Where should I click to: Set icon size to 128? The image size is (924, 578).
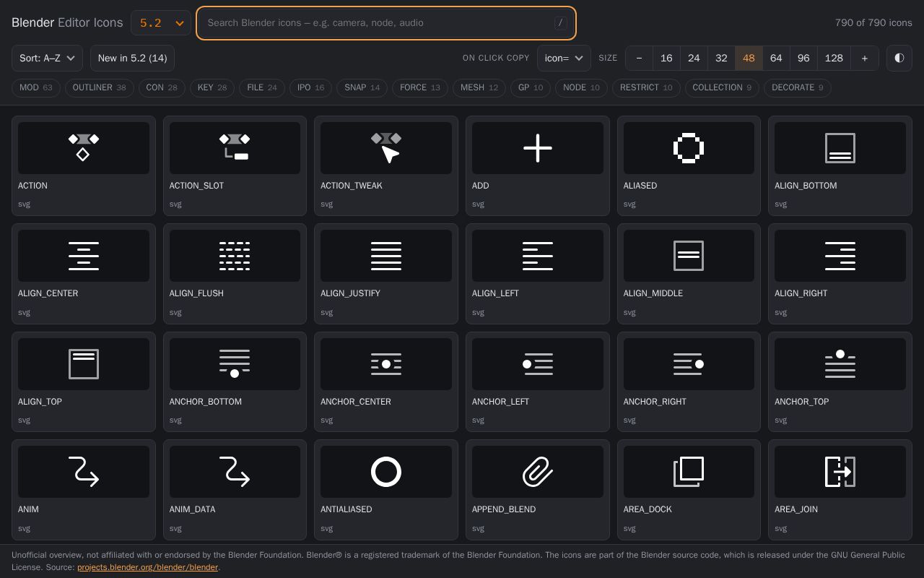pos(834,58)
